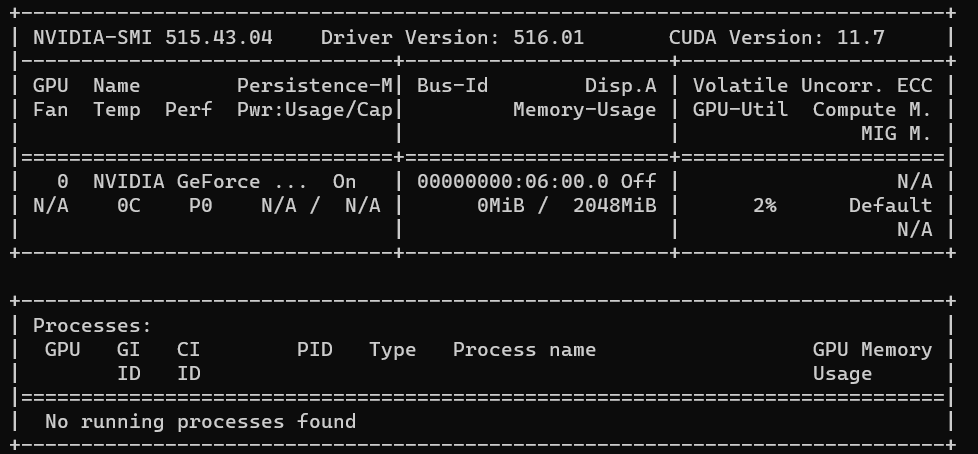This screenshot has height=454, width=978.
Task: Select the Process name column header
Action: coord(524,349)
